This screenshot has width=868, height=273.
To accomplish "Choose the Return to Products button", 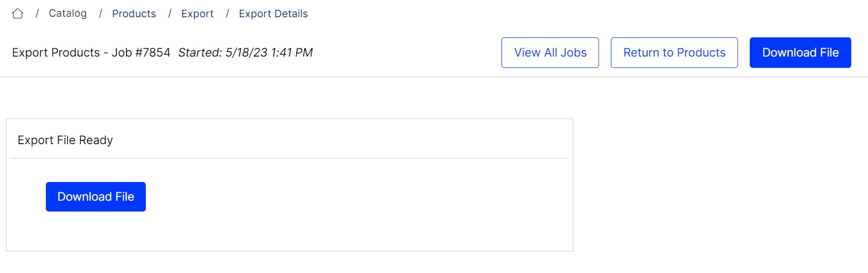I will pyautogui.click(x=674, y=53).
